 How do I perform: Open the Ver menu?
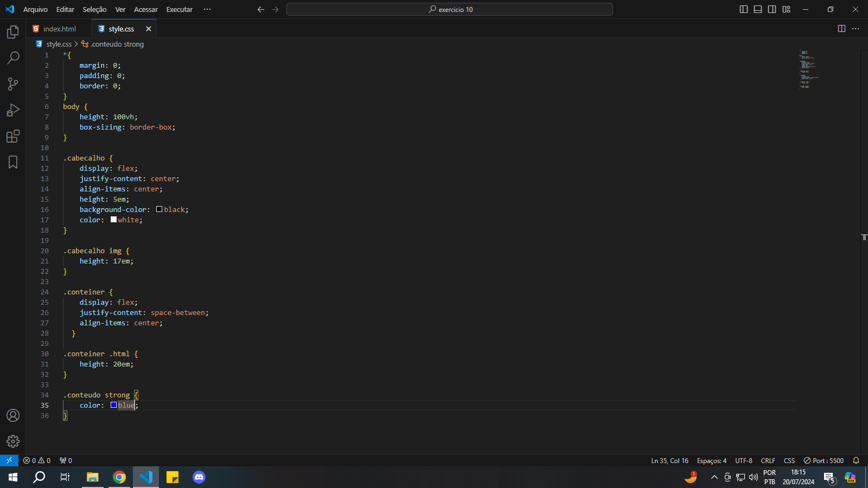(x=120, y=9)
